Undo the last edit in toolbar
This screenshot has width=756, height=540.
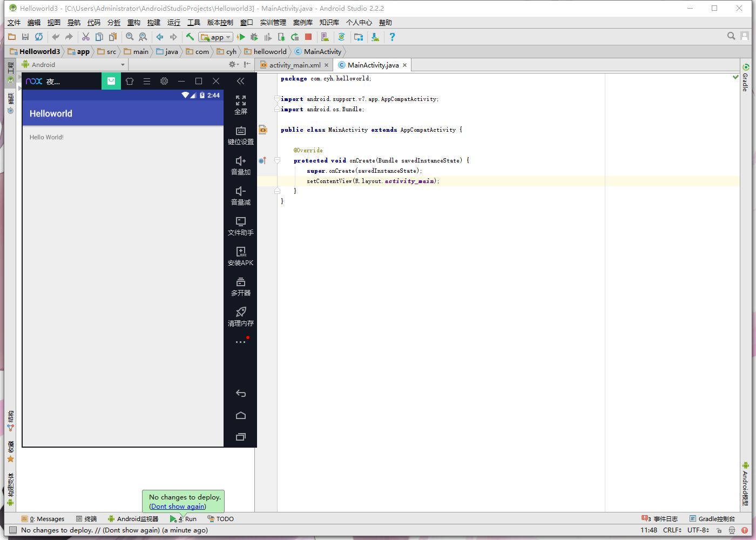point(55,37)
